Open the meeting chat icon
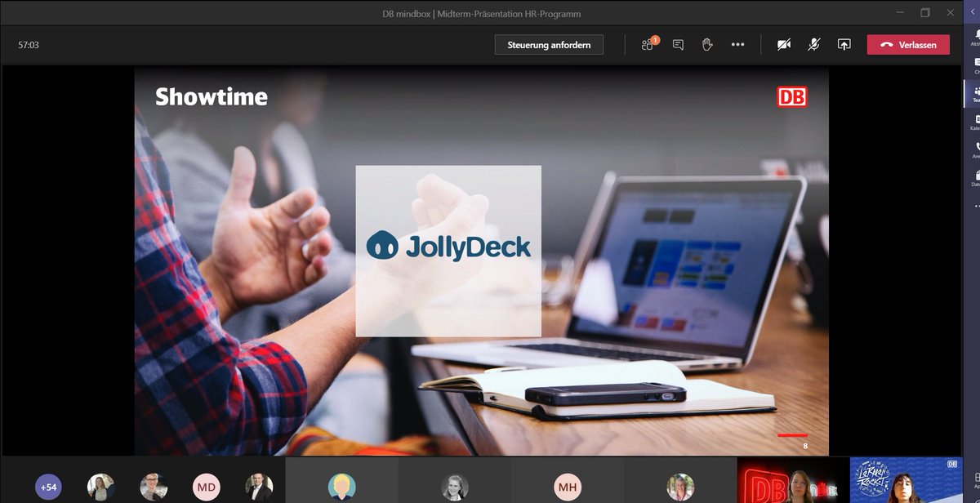The width and height of the screenshot is (980, 503). [x=678, y=45]
